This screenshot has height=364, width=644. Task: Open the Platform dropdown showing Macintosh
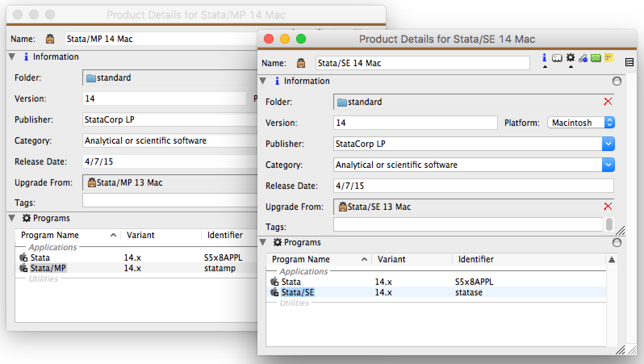pos(581,123)
